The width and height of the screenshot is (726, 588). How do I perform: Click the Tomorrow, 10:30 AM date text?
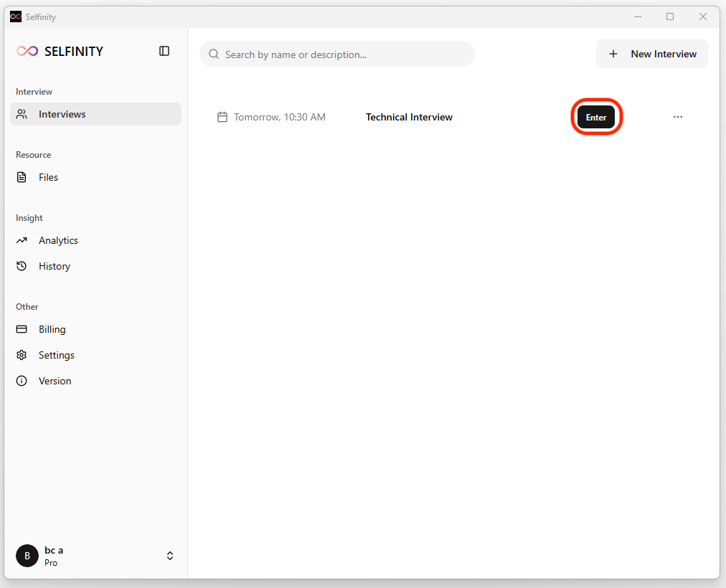pos(280,117)
